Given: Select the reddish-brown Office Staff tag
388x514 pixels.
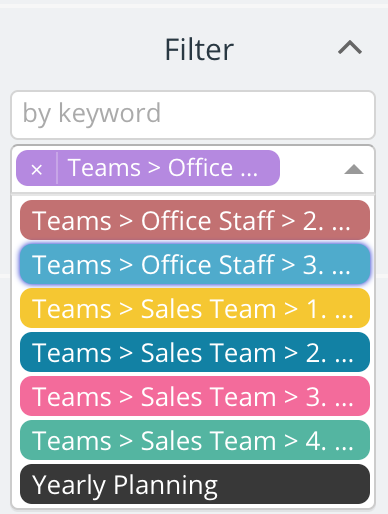Looking at the screenshot, I should [x=195, y=220].
